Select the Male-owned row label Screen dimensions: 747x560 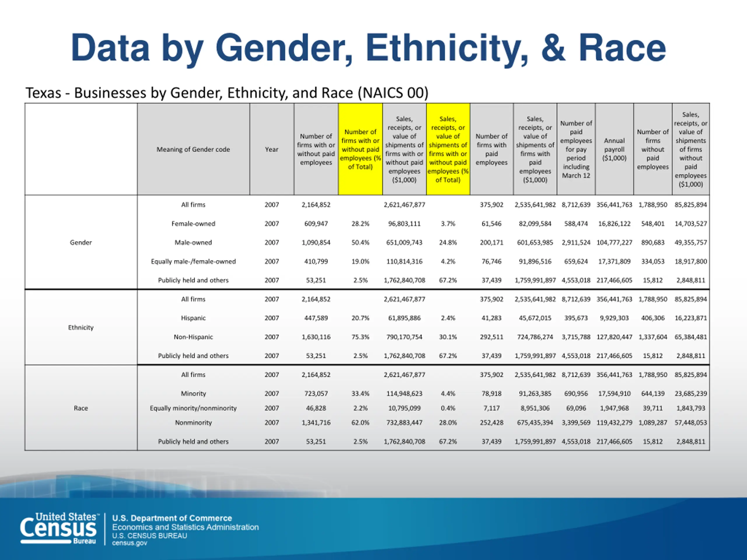(x=193, y=242)
